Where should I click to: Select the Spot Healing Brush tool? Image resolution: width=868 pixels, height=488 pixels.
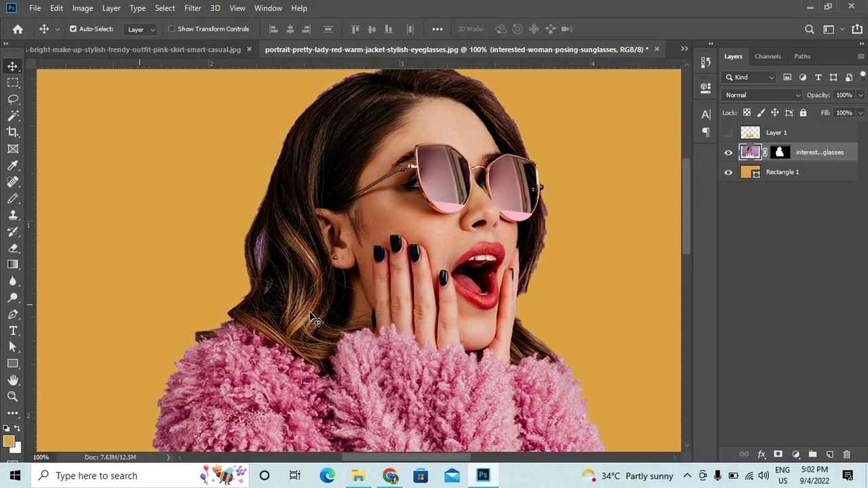click(13, 182)
